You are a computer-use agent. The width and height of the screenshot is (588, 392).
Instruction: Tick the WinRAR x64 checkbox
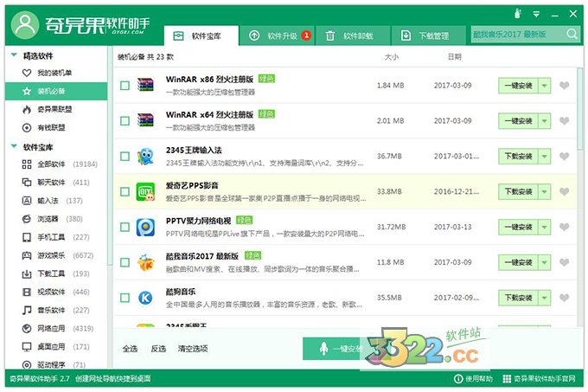[x=125, y=121]
